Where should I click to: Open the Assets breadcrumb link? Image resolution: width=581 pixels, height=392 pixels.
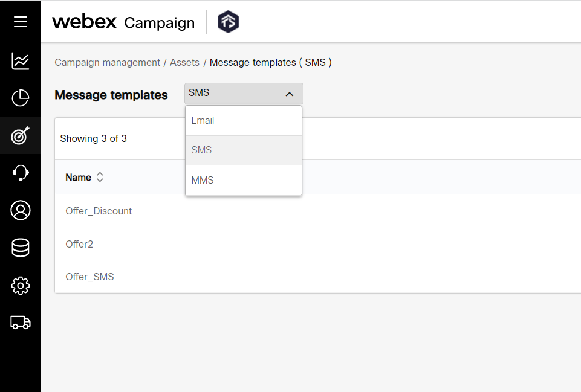(184, 62)
